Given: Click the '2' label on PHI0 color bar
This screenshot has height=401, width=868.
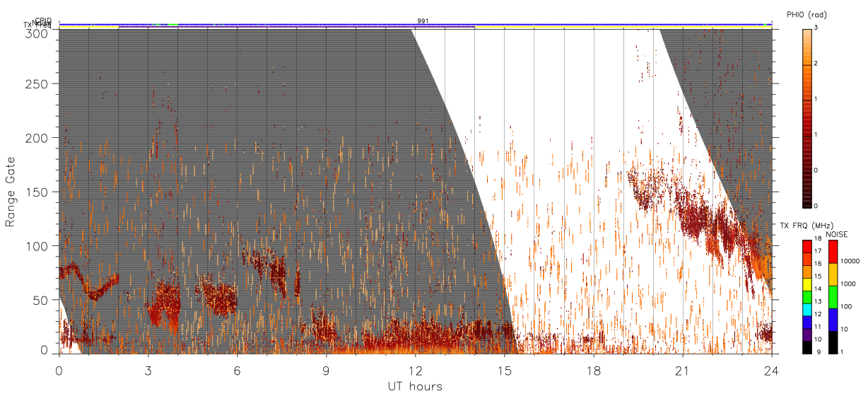Looking at the screenshot, I should (816, 64).
